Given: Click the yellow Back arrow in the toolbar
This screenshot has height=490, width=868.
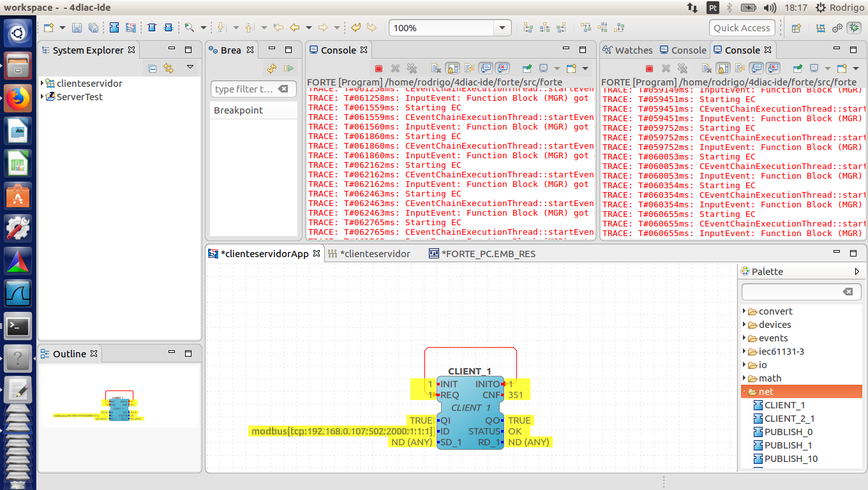Looking at the screenshot, I should (295, 28).
